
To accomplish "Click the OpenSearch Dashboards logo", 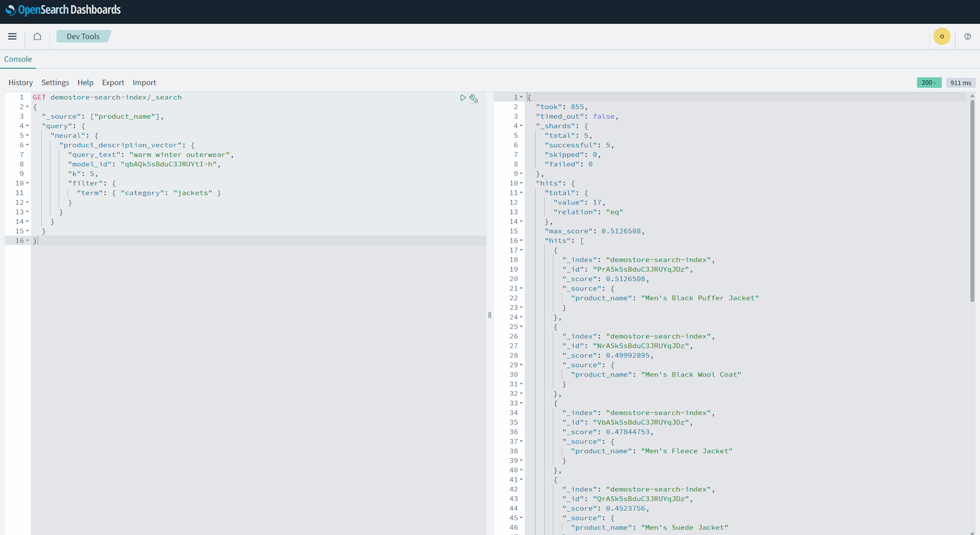I will 63,10.
